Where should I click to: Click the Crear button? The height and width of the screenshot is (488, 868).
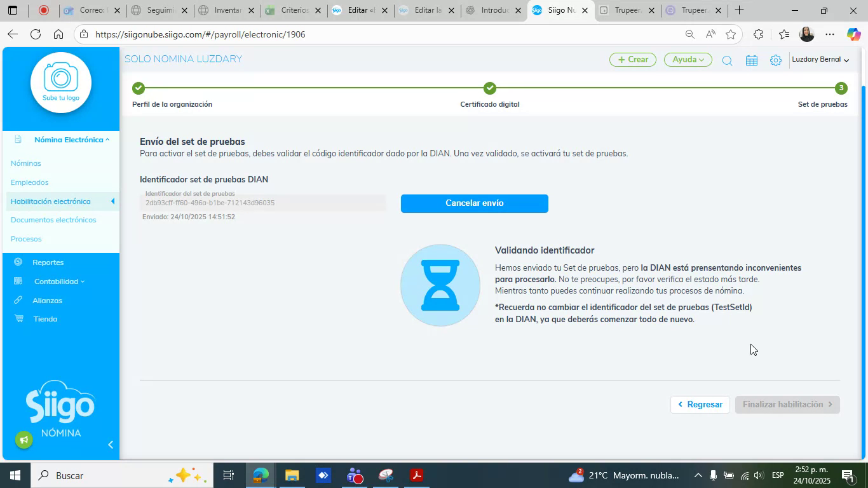click(633, 60)
